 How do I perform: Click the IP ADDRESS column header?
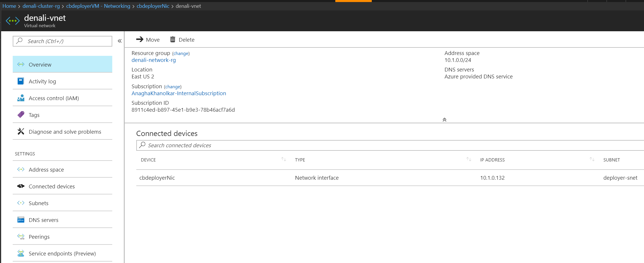pyautogui.click(x=492, y=160)
